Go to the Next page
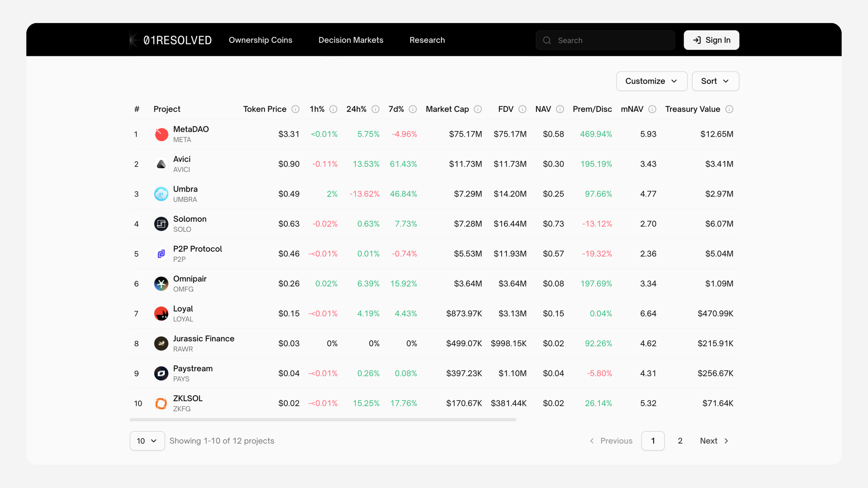The height and width of the screenshot is (488, 868). click(714, 441)
